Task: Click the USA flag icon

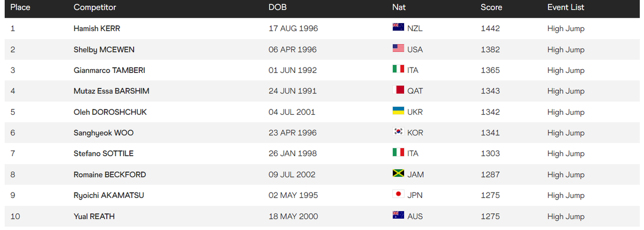Action: click(398, 49)
